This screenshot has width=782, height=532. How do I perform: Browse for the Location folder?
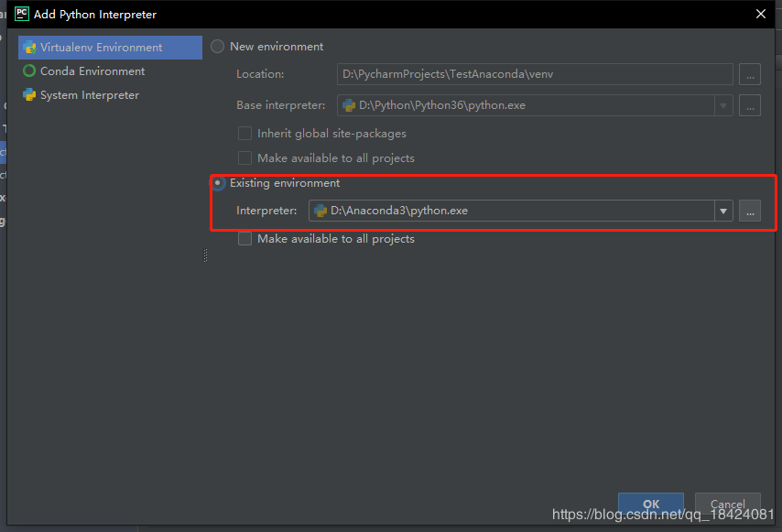click(x=750, y=74)
